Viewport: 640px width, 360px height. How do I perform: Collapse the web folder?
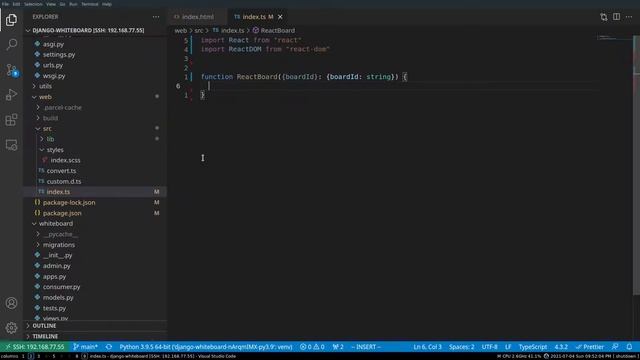(x=95, y=97)
